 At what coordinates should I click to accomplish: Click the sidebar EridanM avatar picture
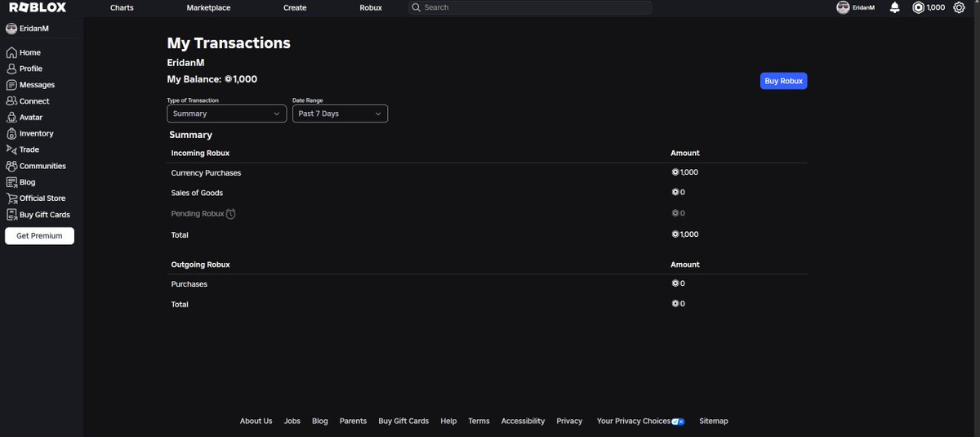pos(11,29)
